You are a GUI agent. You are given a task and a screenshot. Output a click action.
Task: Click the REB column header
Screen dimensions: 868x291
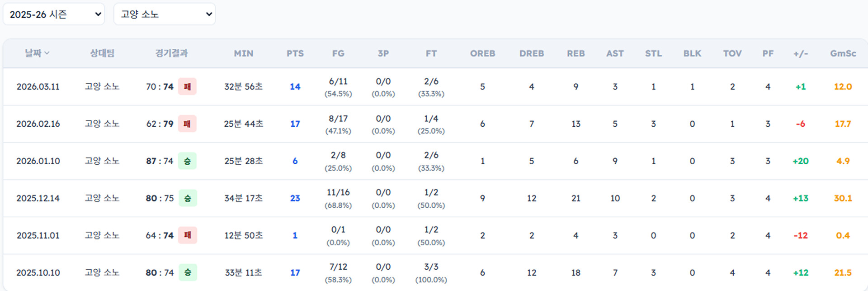pos(576,53)
